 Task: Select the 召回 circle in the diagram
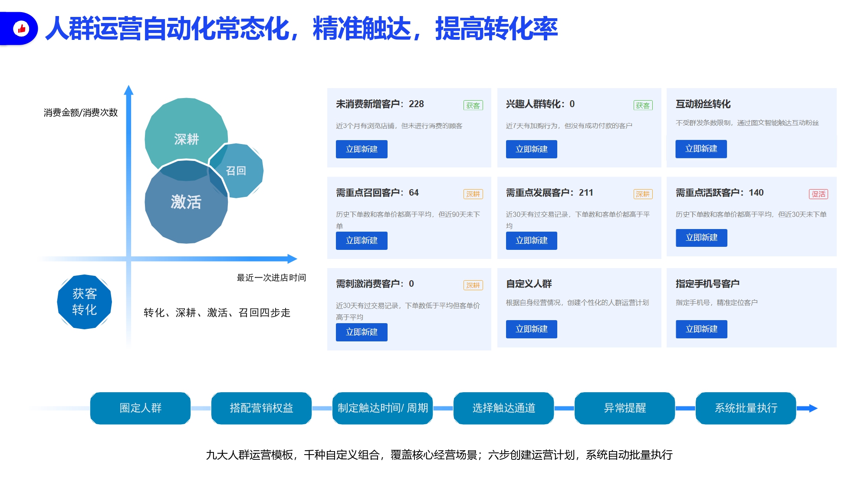click(x=236, y=170)
